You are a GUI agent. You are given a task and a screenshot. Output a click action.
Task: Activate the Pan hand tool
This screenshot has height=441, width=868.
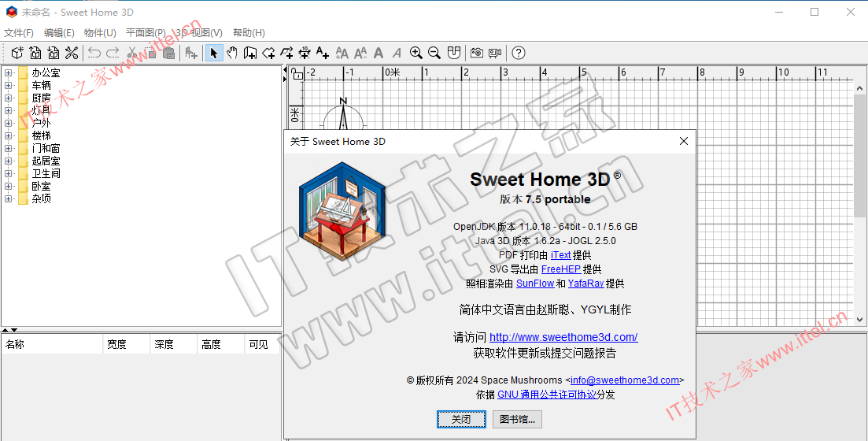tap(232, 53)
